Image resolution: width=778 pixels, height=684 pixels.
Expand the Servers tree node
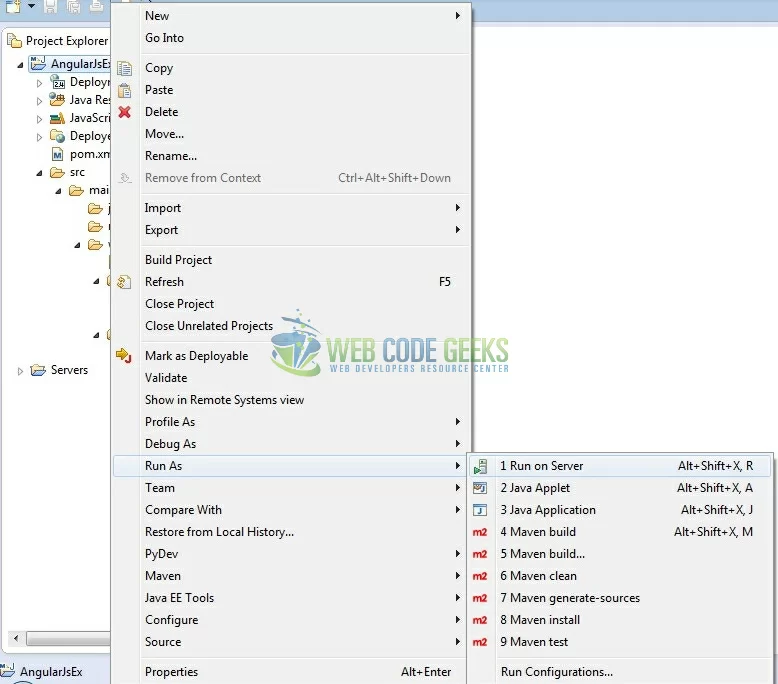click(20, 371)
